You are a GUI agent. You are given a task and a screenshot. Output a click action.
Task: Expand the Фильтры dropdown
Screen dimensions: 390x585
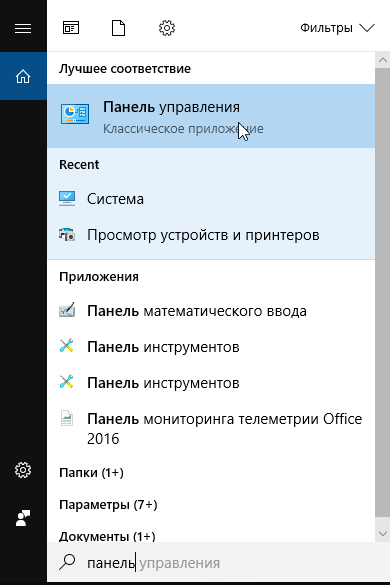(337, 28)
